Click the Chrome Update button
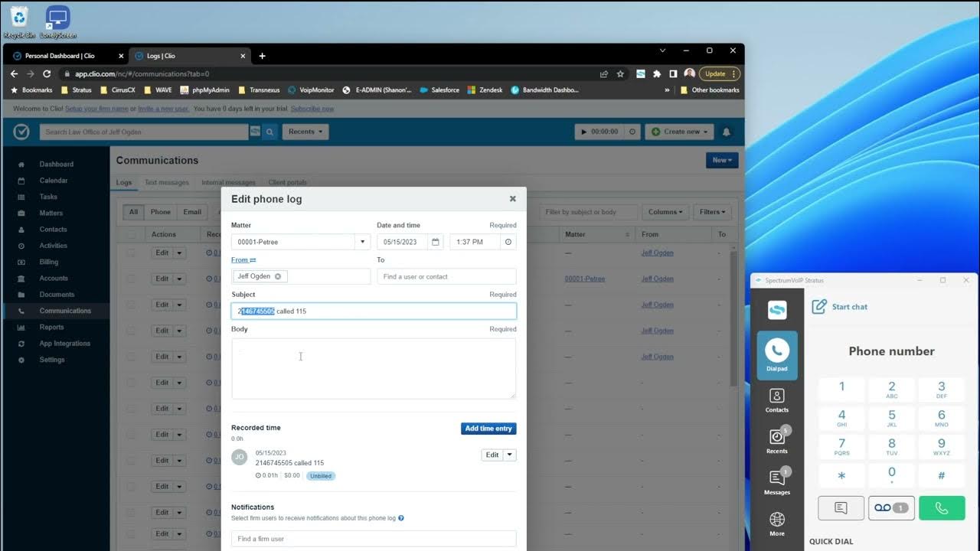This screenshot has width=980, height=551. [x=719, y=73]
